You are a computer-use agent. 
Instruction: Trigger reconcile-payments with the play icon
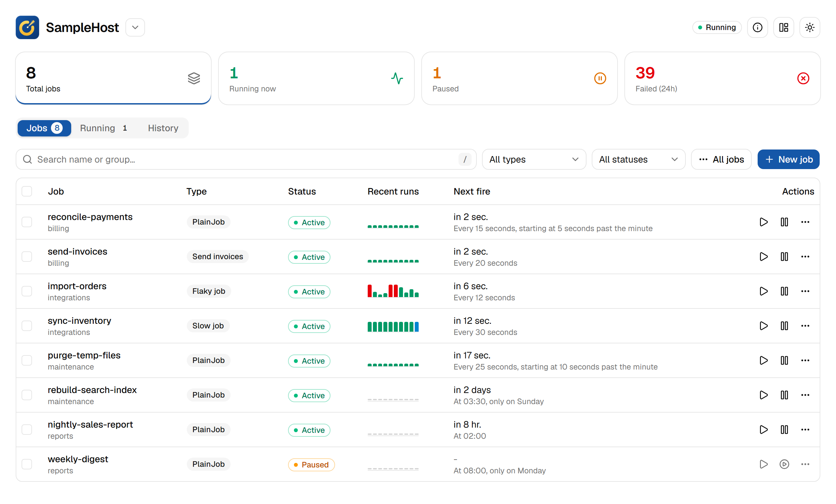point(764,222)
